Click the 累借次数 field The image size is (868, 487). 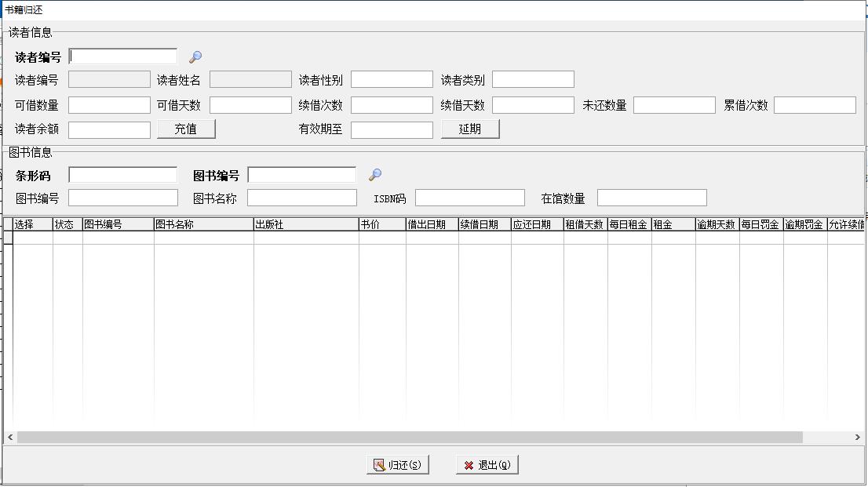pos(815,105)
